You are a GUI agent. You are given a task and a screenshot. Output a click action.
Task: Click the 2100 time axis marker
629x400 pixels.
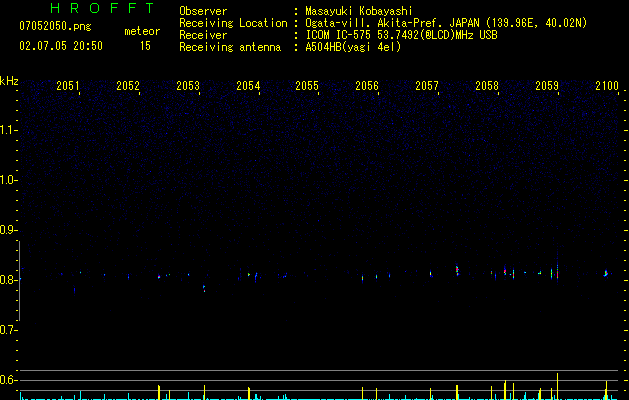[607, 85]
